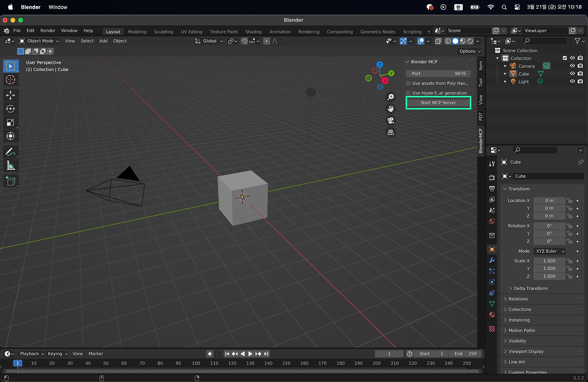The width and height of the screenshot is (588, 382).
Task: Open the Render menu
Action: [x=48, y=31]
